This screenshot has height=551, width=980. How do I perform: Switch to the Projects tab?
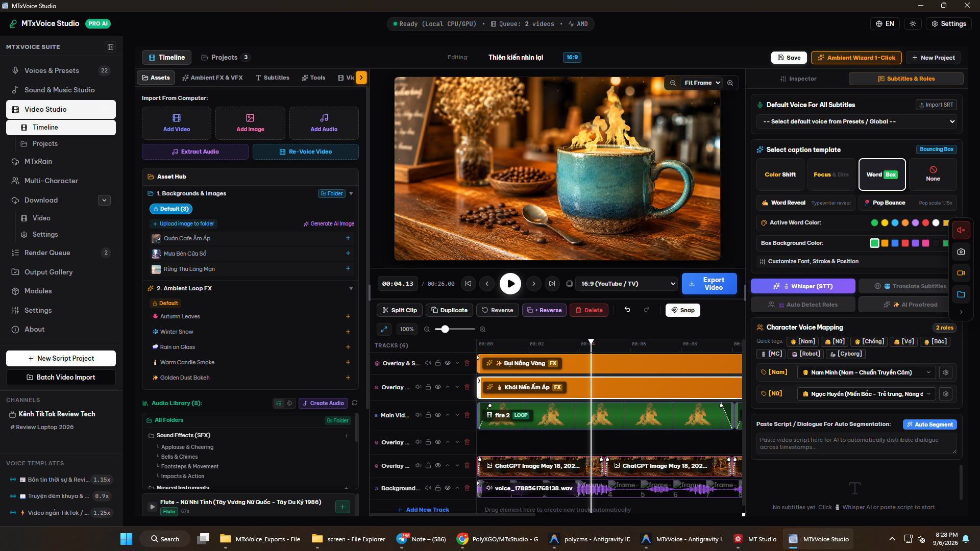tap(225, 58)
